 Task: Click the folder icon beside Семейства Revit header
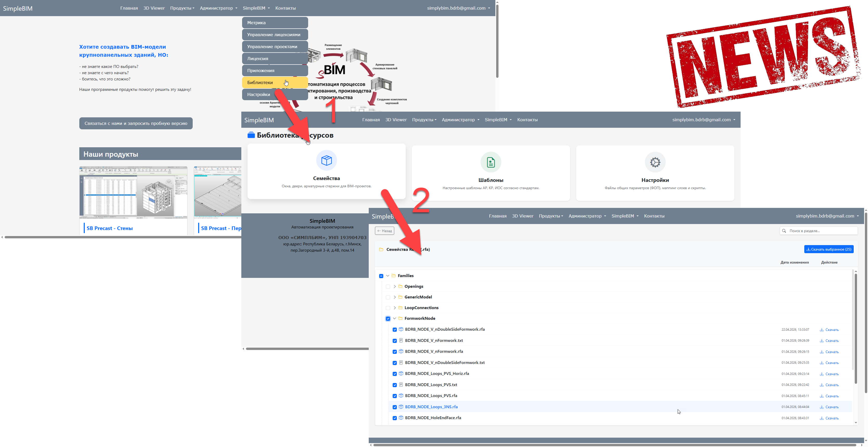coord(381,250)
